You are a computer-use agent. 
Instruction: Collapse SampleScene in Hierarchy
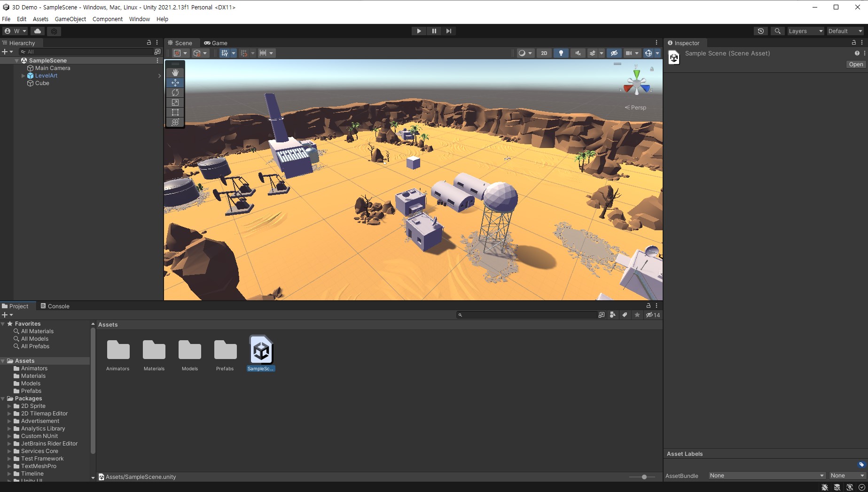(17, 61)
